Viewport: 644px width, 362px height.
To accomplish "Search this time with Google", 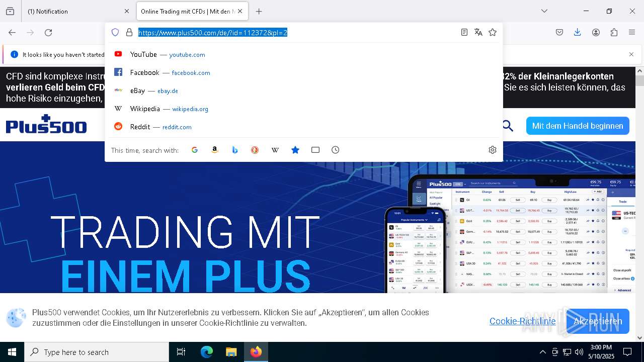I will (x=195, y=150).
